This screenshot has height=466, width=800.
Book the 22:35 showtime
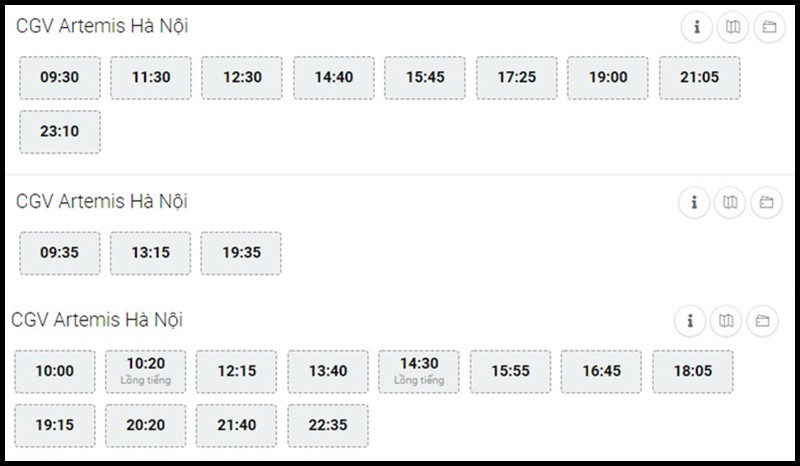point(328,426)
